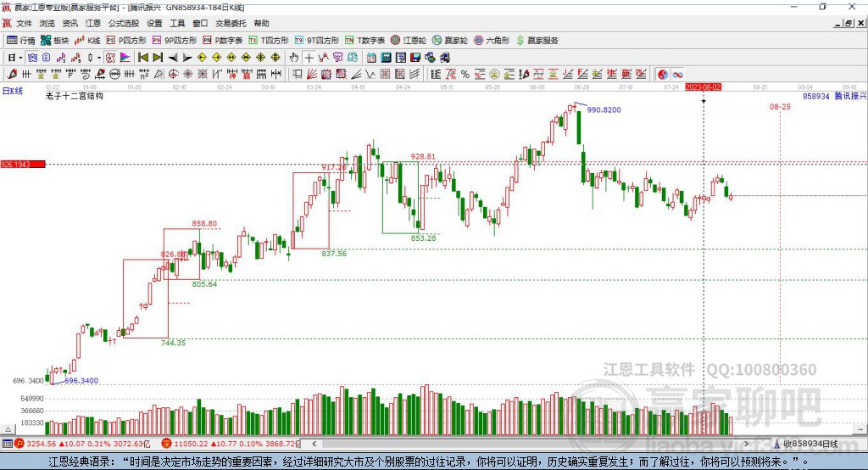Image resolution: width=868 pixels, height=470 pixels.
Task: Click the 日K线 period label
Action: click(x=13, y=91)
